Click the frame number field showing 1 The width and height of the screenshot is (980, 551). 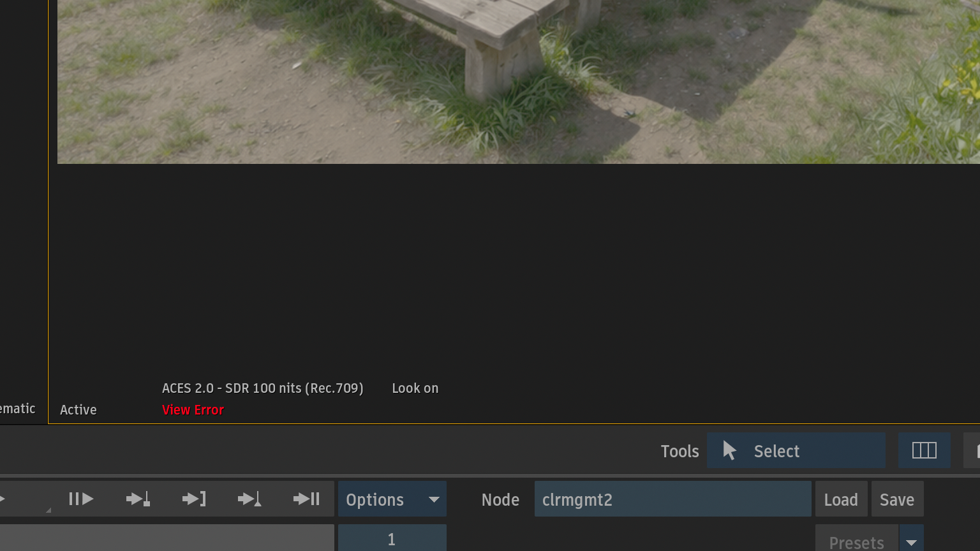[x=392, y=540]
